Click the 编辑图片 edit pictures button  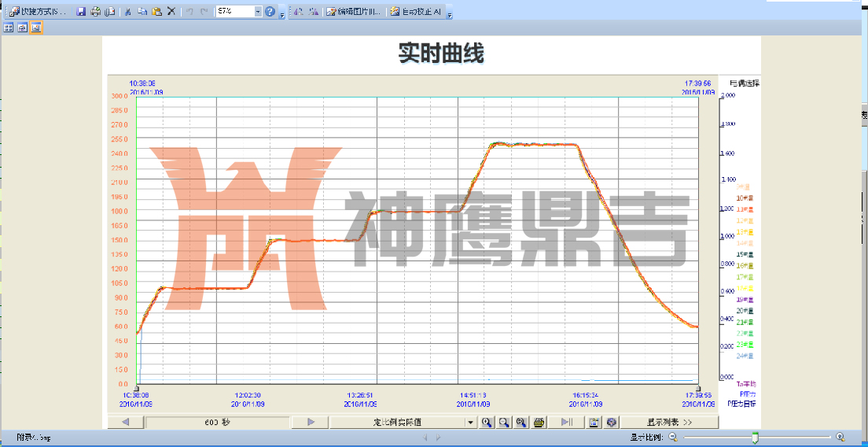[x=353, y=11]
